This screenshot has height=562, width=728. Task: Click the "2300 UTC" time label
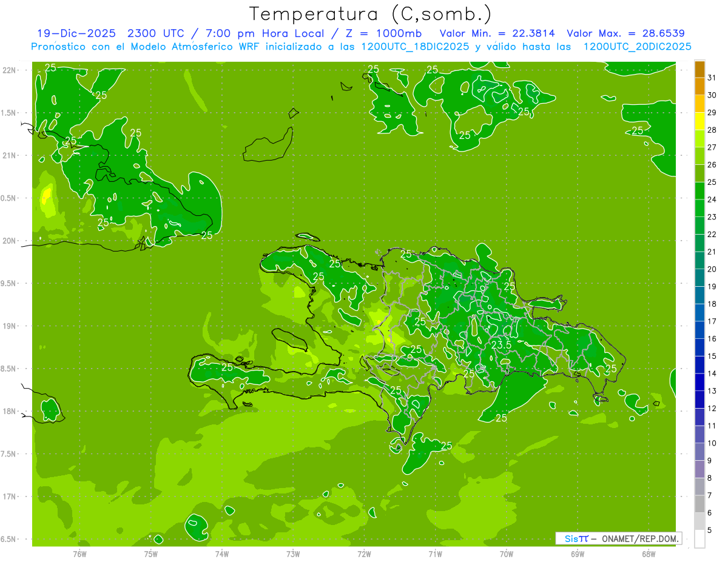click(x=157, y=33)
